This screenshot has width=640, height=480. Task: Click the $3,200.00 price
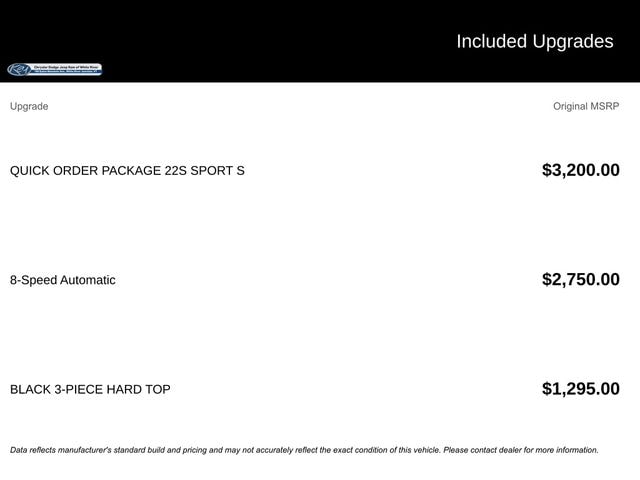(580, 170)
